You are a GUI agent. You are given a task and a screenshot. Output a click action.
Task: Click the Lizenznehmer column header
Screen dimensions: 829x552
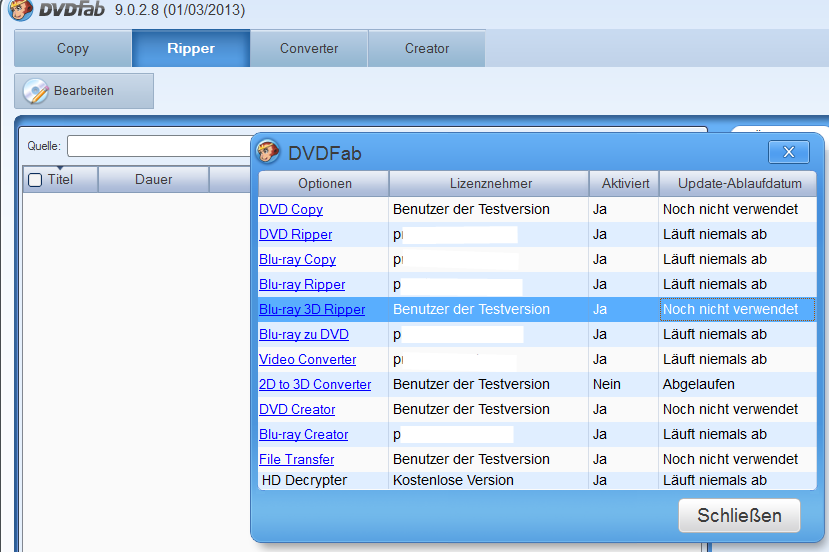click(x=490, y=183)
